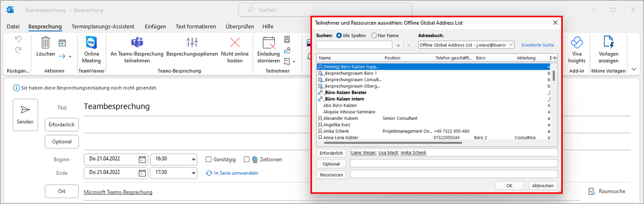Click the Optional button in meeting form
644x204 pixels.
pos(62,141)
